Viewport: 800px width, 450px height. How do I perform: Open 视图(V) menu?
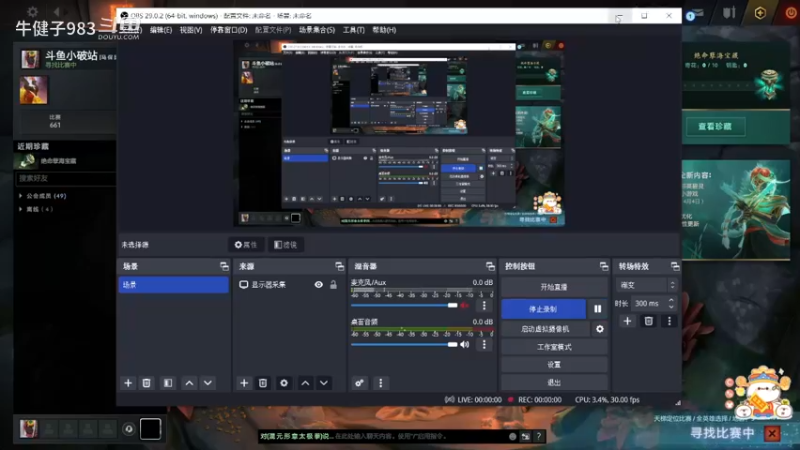click(x=191, y=30)
